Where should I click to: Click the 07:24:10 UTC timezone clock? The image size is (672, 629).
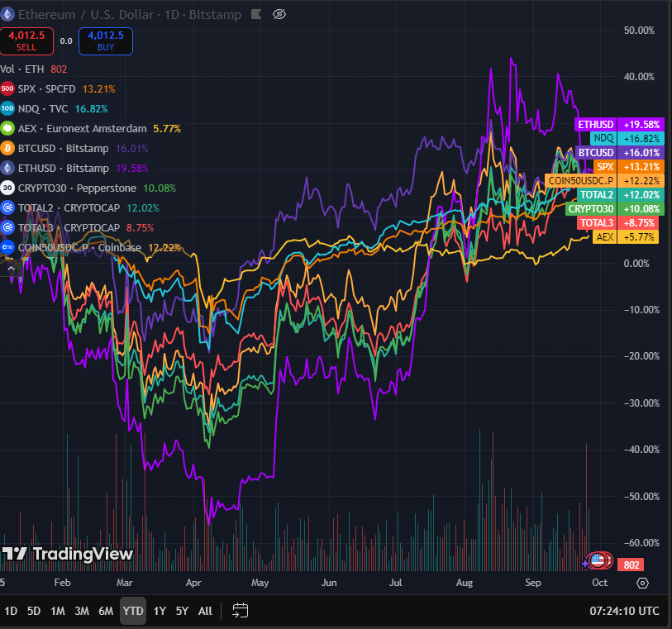point(624,611)
